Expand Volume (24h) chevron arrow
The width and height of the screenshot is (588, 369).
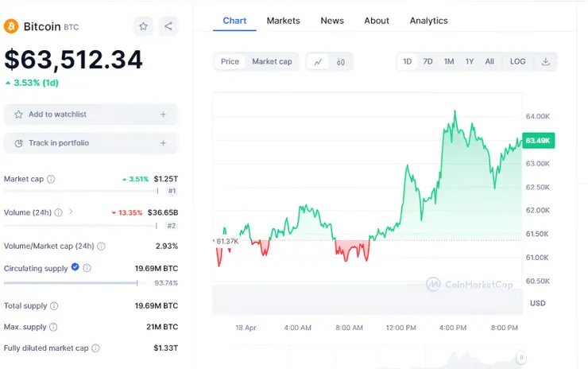(71, 212)
